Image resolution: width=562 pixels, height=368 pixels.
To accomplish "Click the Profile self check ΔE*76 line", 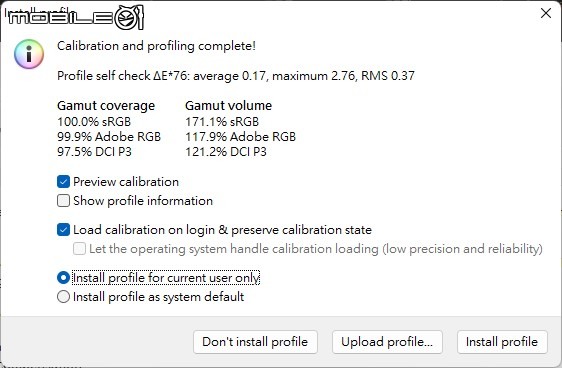I will pos(236,76).
